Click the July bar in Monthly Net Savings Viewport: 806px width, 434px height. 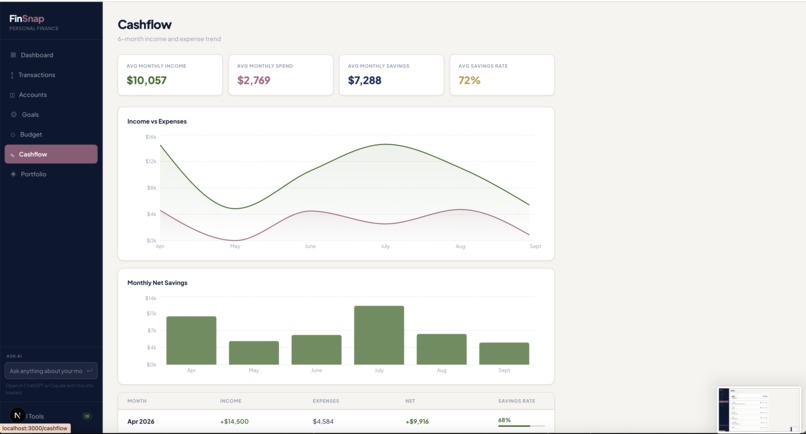tap(379, 335)
